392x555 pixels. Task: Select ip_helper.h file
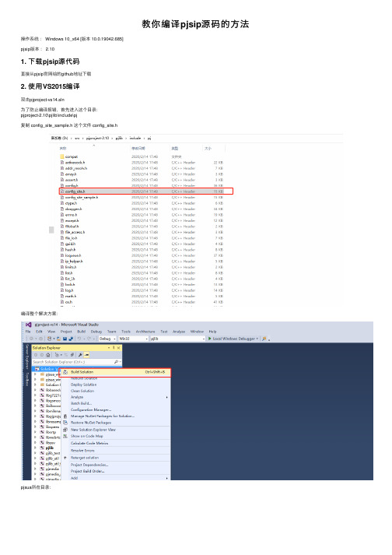click(74, 262)
